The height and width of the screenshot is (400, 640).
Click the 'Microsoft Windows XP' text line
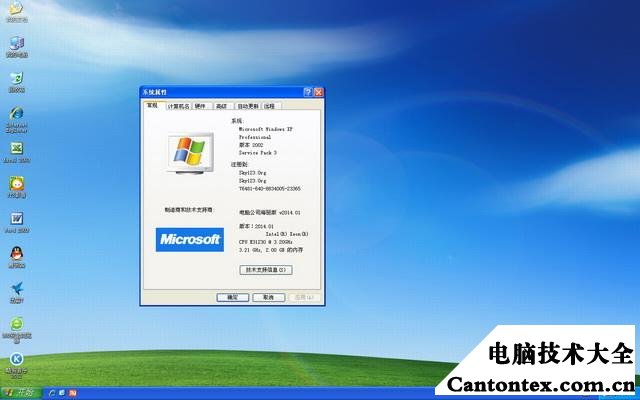point(266,129)
